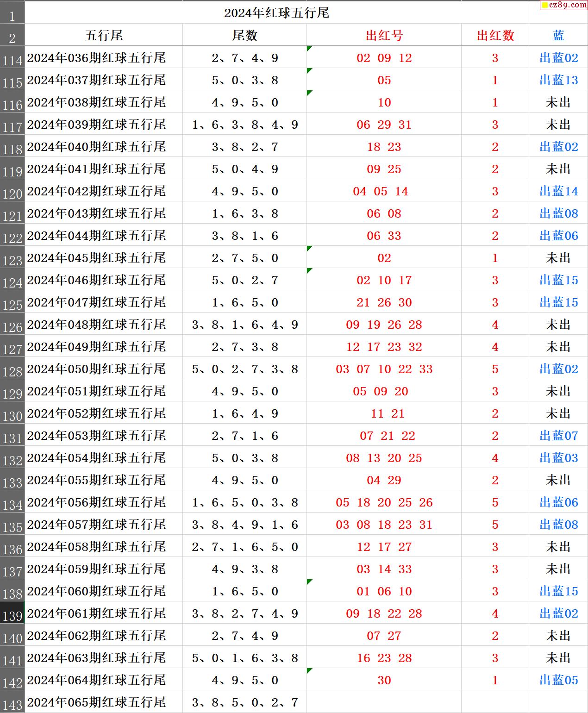Select 出蓝03 cell
The image size is (588, 713).
coord(558,457)
